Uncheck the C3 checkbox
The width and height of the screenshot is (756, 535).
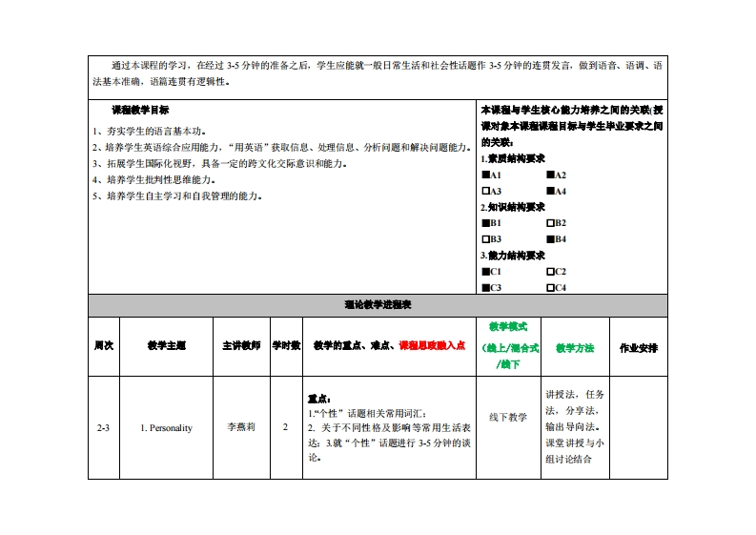point(485,287)
